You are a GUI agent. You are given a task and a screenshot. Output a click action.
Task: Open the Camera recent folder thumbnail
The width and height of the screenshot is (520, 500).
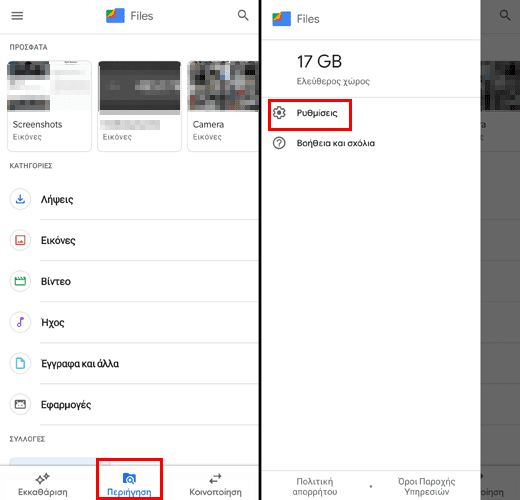coord(223,106)
